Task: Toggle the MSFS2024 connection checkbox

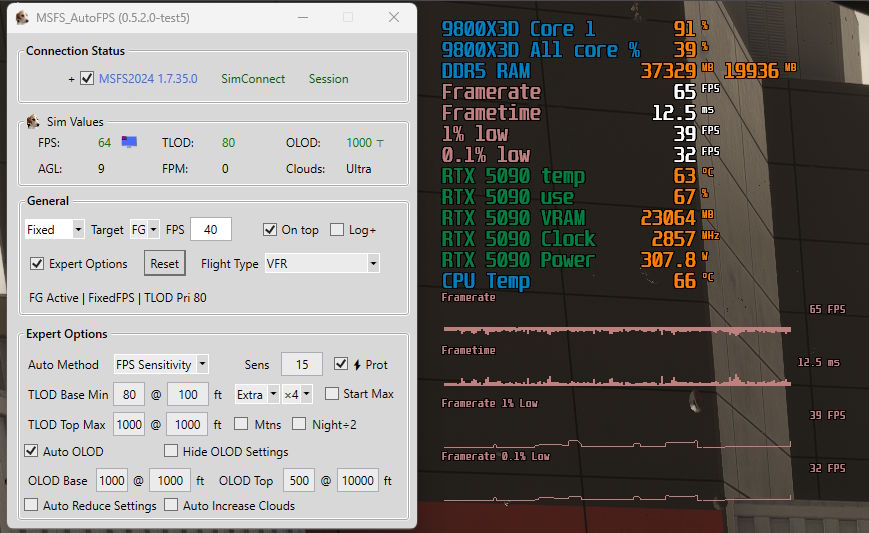Action: [86, 78]
